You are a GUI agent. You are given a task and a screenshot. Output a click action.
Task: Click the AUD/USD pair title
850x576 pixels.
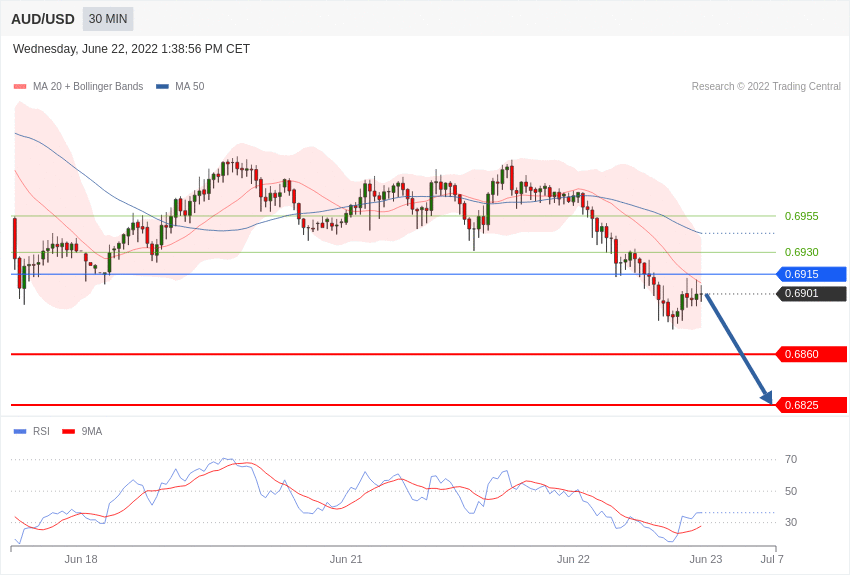(x=43, y=19)
